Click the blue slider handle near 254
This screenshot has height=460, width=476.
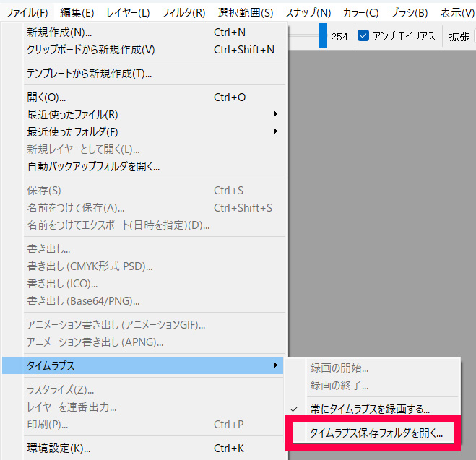click(323, 36)
